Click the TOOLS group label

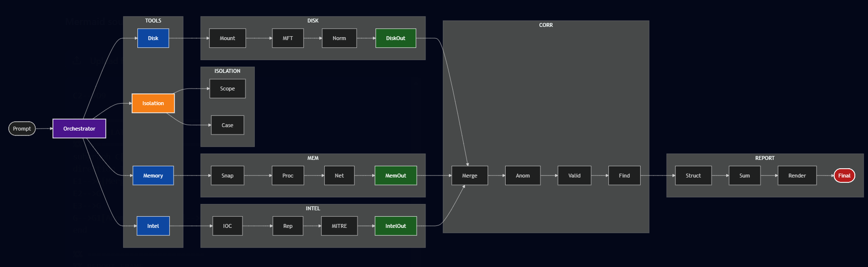coord(153,21)
